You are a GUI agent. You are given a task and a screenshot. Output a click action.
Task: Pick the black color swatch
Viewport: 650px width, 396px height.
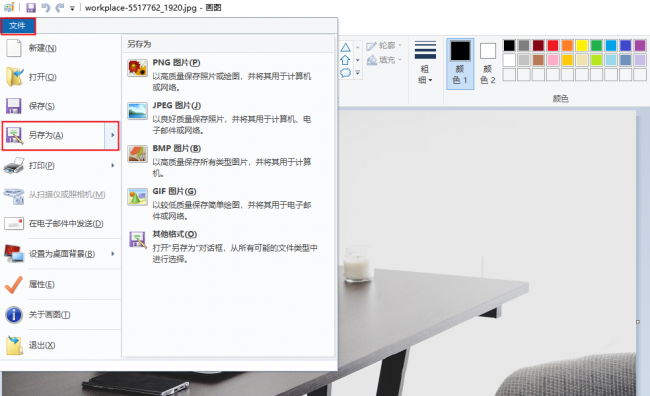click(509, 45)
